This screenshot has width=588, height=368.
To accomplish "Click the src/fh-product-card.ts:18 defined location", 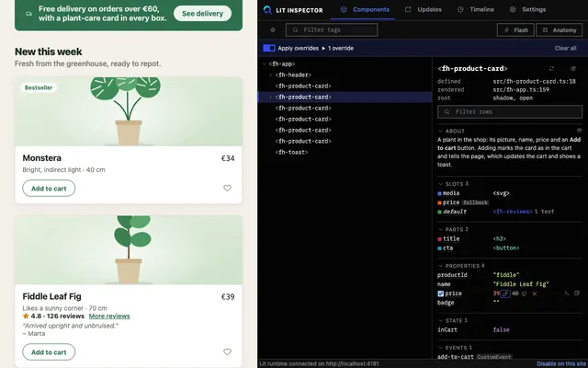I will point(534,81).
